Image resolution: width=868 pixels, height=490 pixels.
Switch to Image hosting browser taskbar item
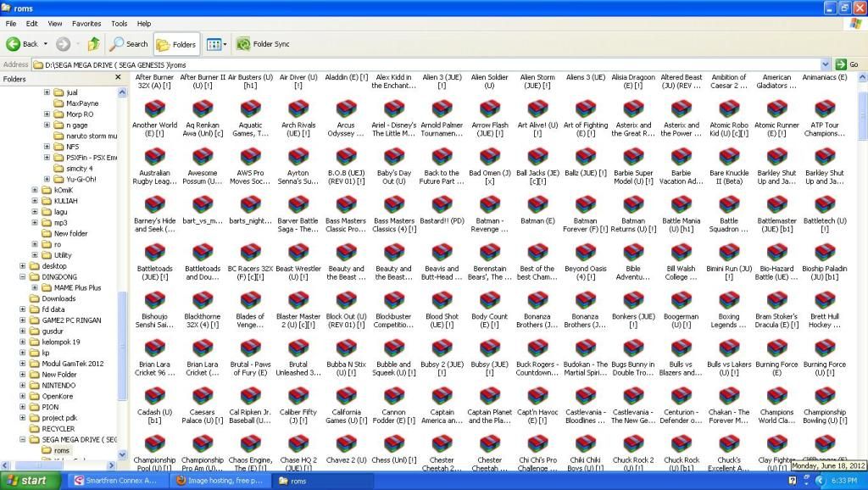tap(220, 481)
